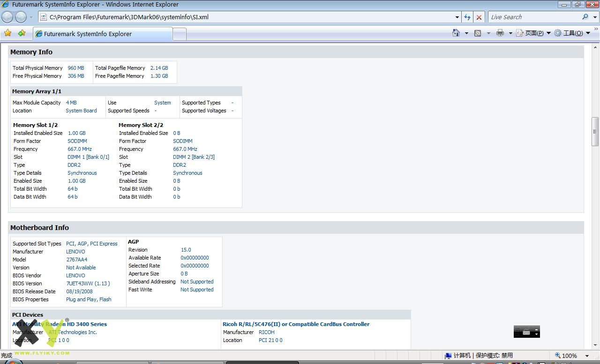
Task: Click the Fast Write value Not Supported
Action: [197, 290]
